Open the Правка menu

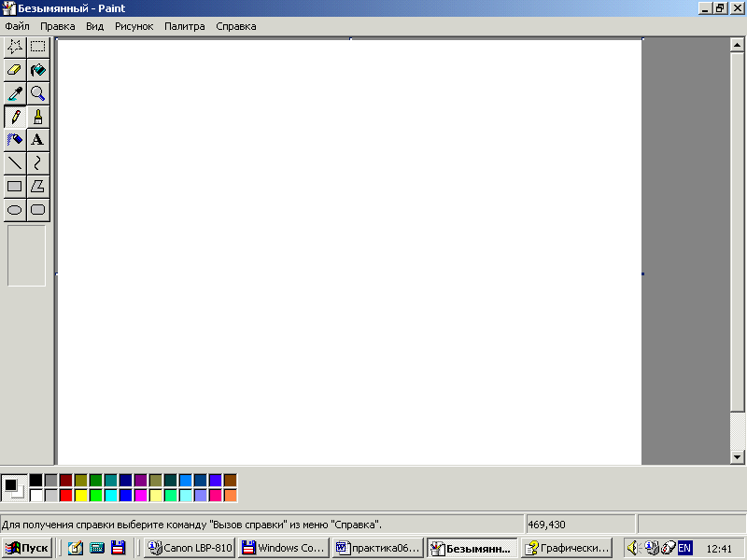pyautogui.click(x=58, y=27)
